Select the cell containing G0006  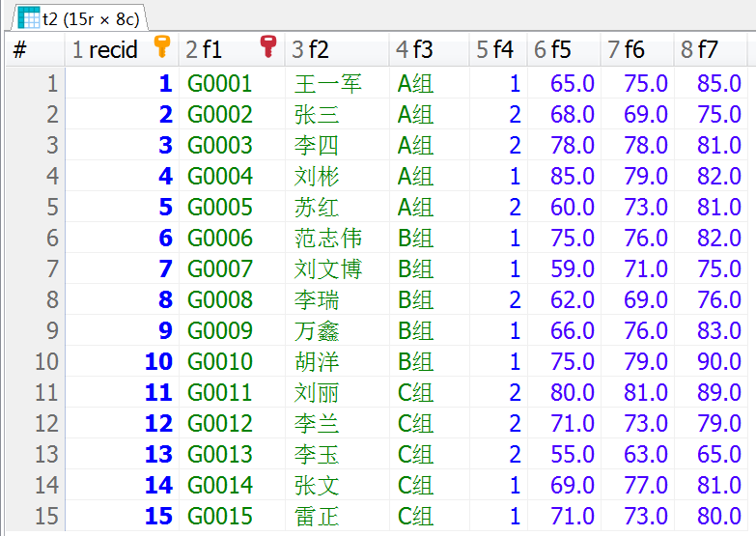(x=219, y=239)
